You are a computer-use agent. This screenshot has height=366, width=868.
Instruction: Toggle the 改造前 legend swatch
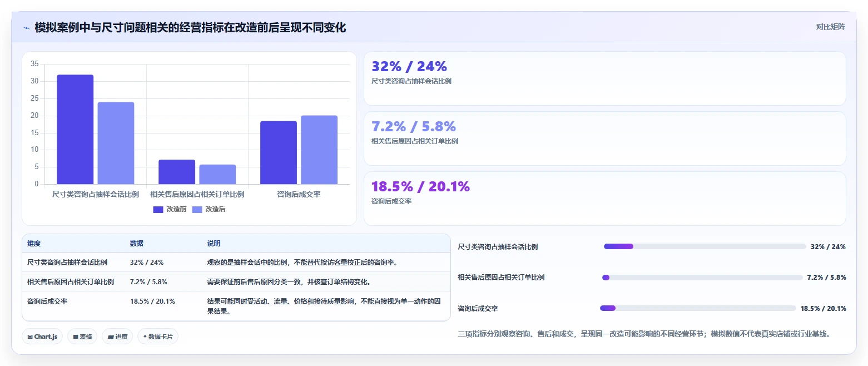click(158, 209)
